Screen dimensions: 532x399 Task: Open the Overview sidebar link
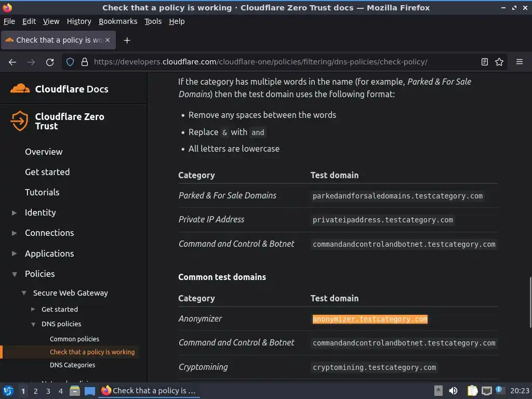coord(44,152)
